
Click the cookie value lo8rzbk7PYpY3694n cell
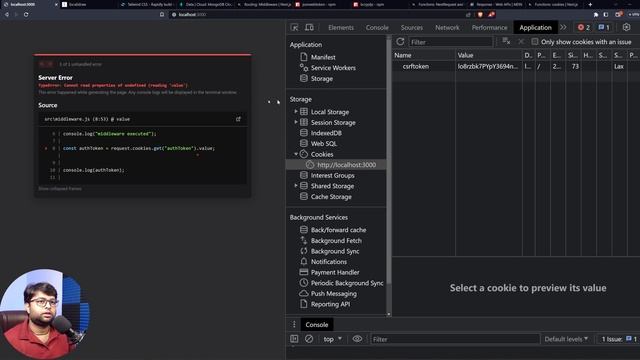489,66
